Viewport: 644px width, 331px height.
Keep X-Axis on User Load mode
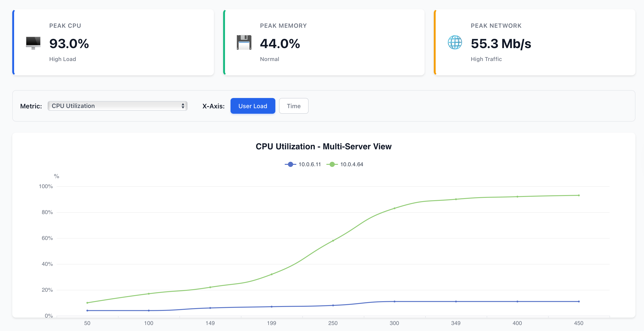pyautogui.click(x=253, y=106)
